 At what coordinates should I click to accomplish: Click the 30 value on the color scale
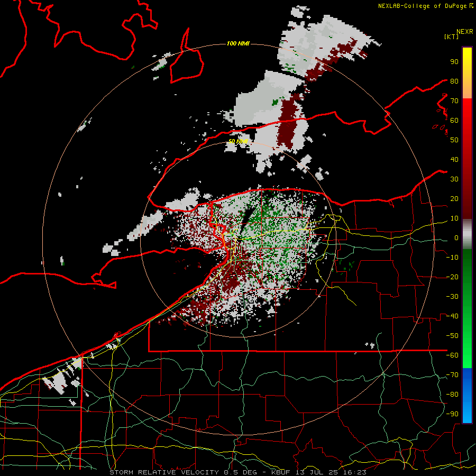click(x=454, y=179)
